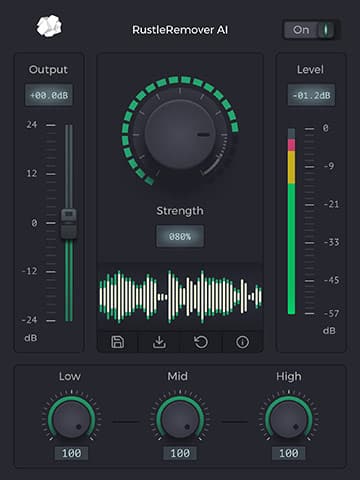360x480 pixels.
Task: Grab the Output fader handle
Action: (69, 224)
